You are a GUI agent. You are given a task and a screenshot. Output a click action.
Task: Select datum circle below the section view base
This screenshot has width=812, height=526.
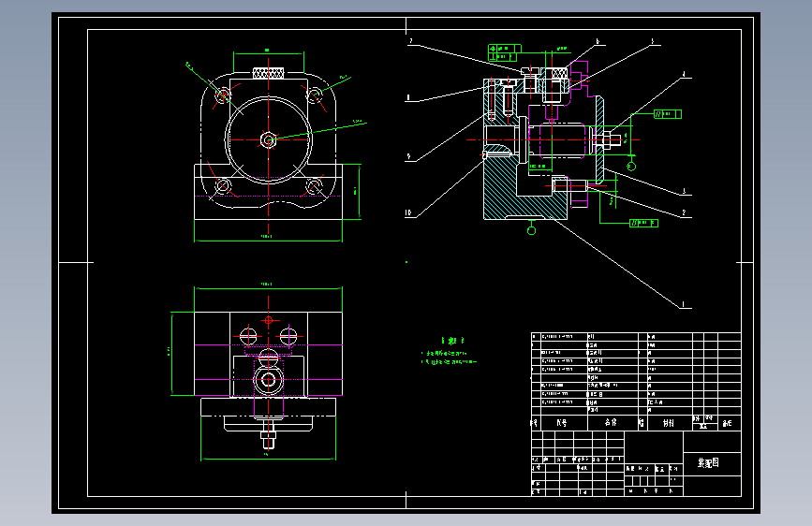click(x=531, y=230)
